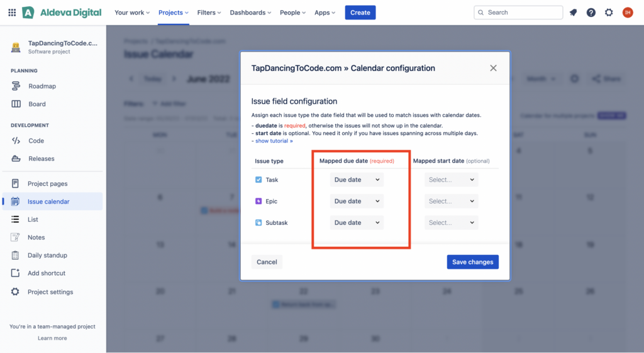644x353 pixels.
Task: Open the notifications icon
Action: pos(573,13)
